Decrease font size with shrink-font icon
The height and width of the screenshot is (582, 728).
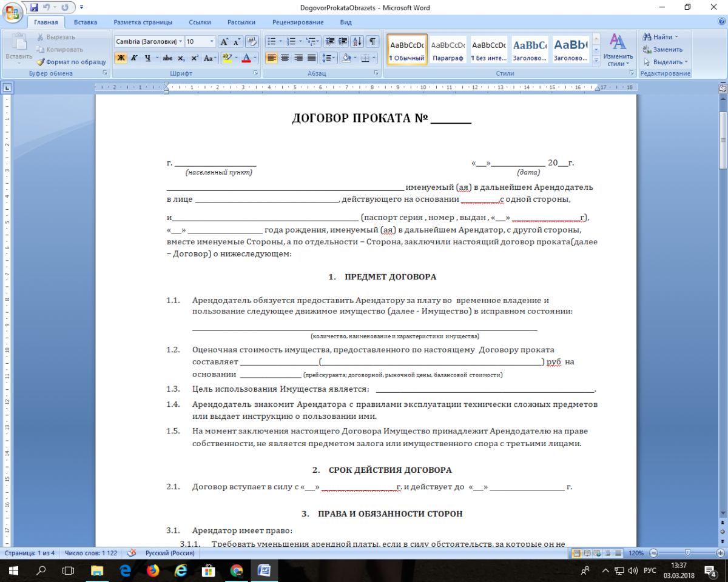(x=237, y=42)
